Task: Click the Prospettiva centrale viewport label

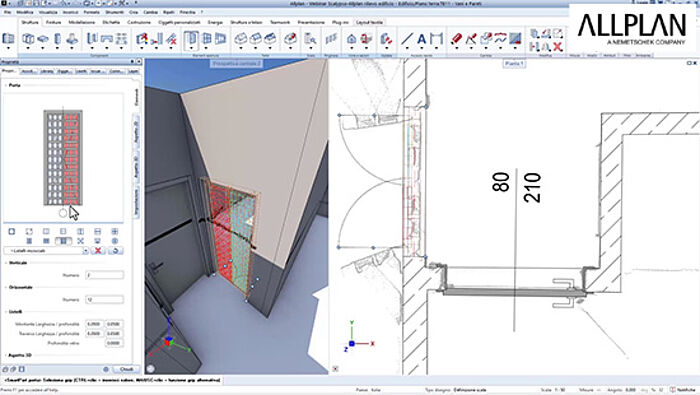Action: coord(236,64)
